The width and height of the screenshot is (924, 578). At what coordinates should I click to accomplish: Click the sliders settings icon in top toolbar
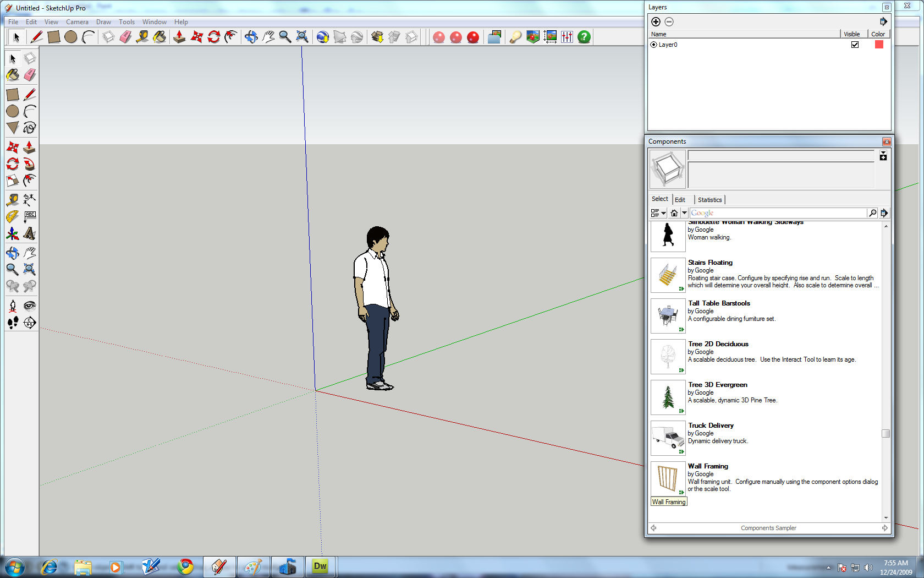tap(567, 37)
